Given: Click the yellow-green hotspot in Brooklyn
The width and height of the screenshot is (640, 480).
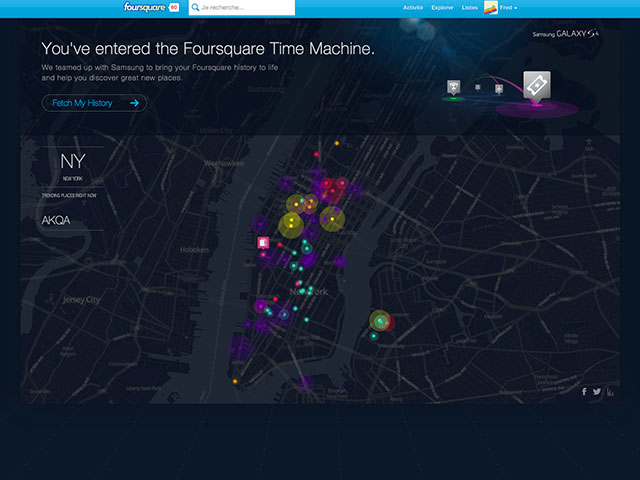Looking at the screenshot, I should pyautogui.click(x=380, y=320).
